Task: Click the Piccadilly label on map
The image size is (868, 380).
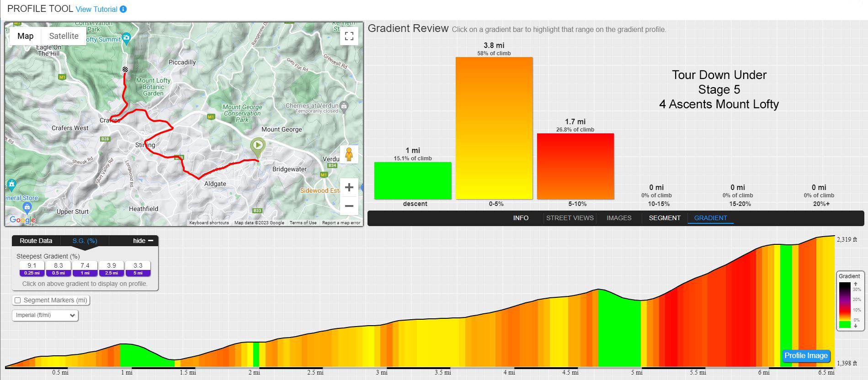Action: click(182, 62)
